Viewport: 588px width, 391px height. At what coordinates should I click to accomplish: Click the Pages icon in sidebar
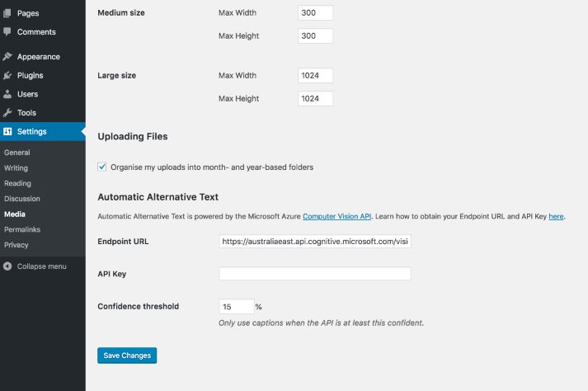point(7,13)
